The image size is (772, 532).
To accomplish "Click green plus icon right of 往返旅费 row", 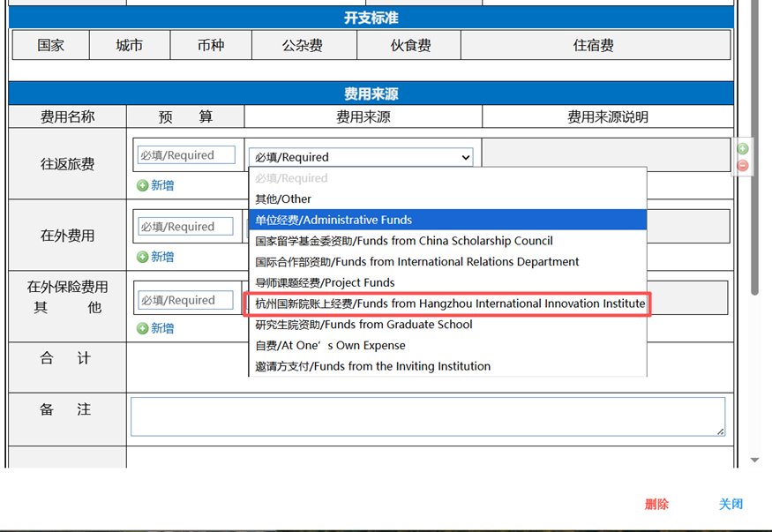I will [x=743, y=149].
